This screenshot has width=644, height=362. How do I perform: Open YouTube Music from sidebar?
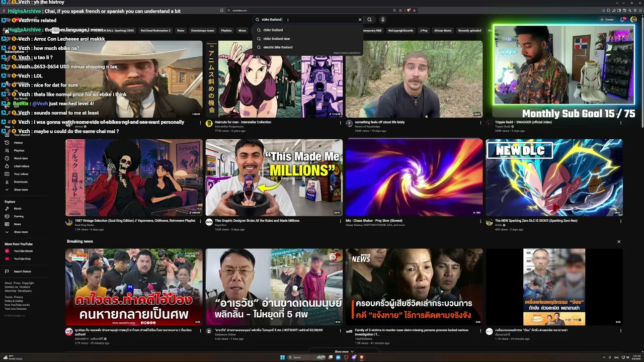tap(23, 251)
